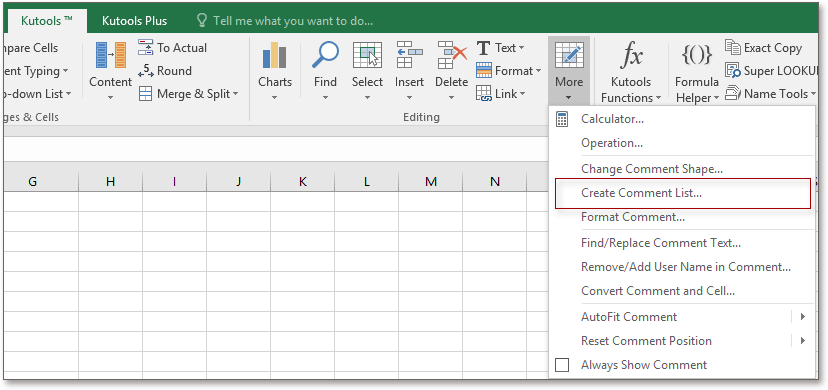Expand the Merge & Split dropdown arrow
Image resolution: width=828 pixels, height=390 pixels.
[236, 94]
